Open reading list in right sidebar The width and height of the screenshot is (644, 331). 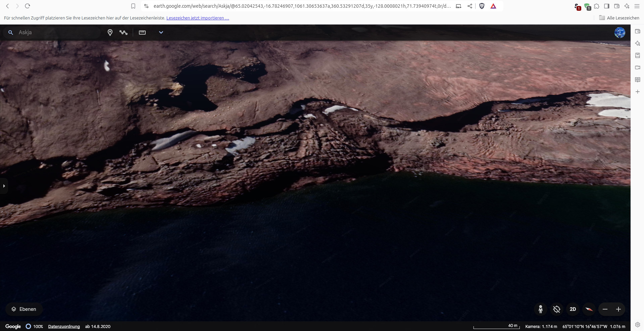pos(638,80)
